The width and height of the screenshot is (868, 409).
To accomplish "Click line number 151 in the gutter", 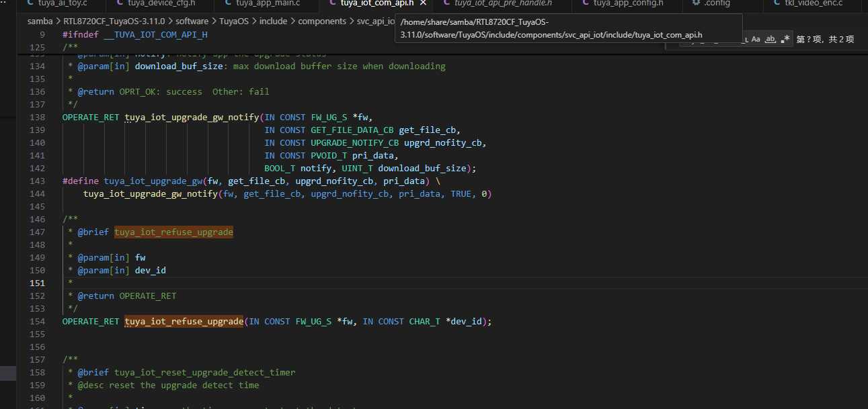I will tap(37, 283).
